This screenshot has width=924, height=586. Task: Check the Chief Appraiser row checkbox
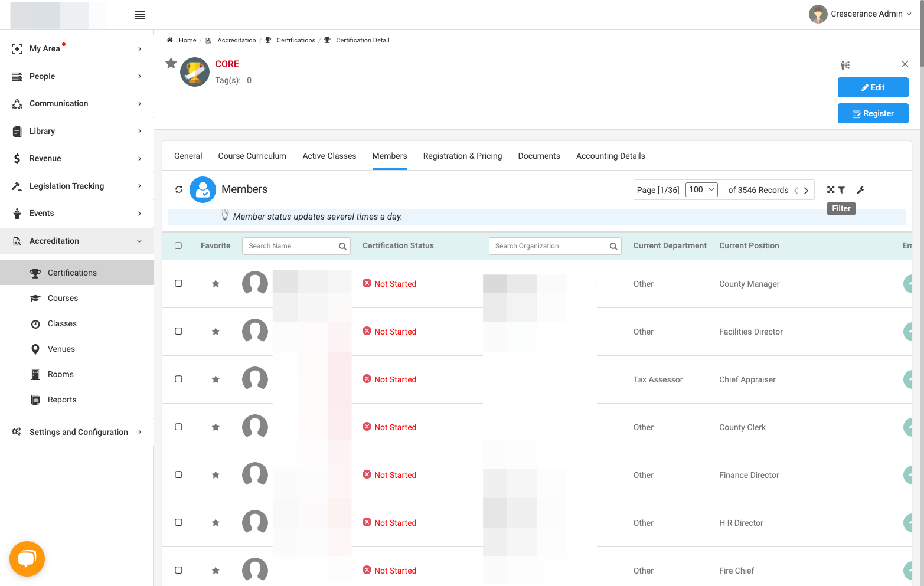178,379
